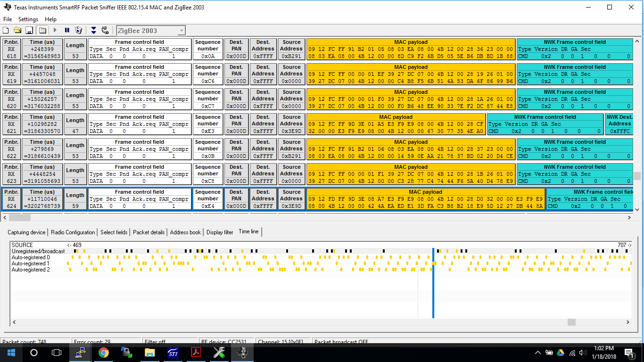This screenshot has width=644, height=362.
Task: Click the AB-ab font toggle icon
Action: click(x=105, y=30)
